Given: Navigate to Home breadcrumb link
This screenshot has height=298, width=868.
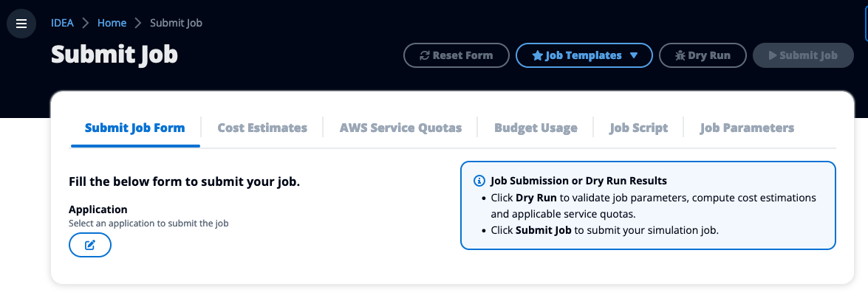Looking at the screenshot, I should (x=112, y=23).
